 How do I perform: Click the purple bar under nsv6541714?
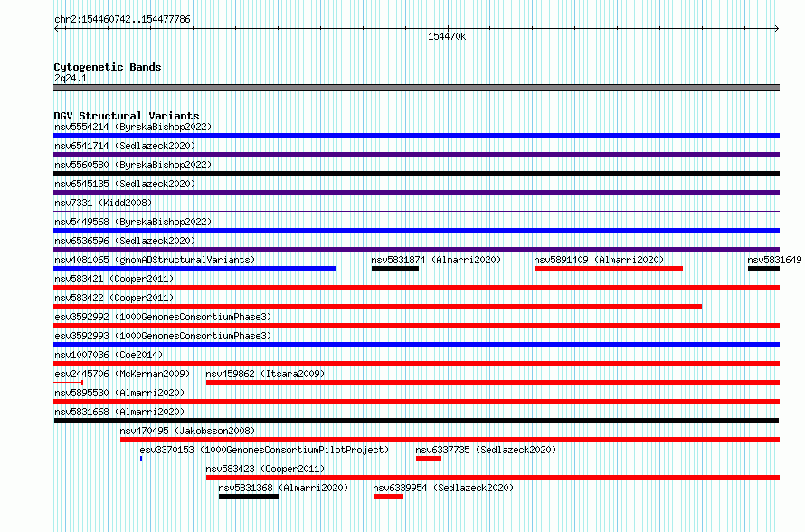pyautogui.click(x=416, y=155)
